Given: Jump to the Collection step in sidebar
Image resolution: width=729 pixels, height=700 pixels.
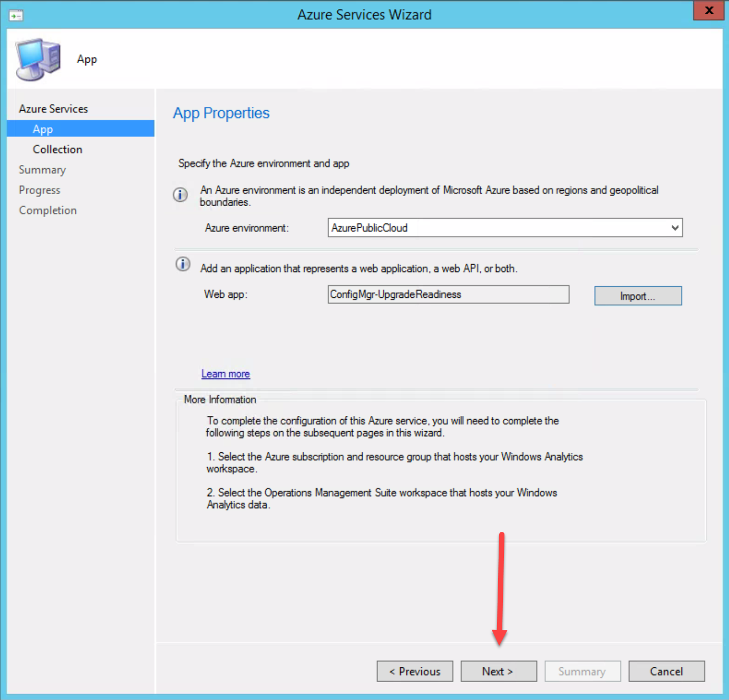Looking at the screenshot, I should pos(57,149).
